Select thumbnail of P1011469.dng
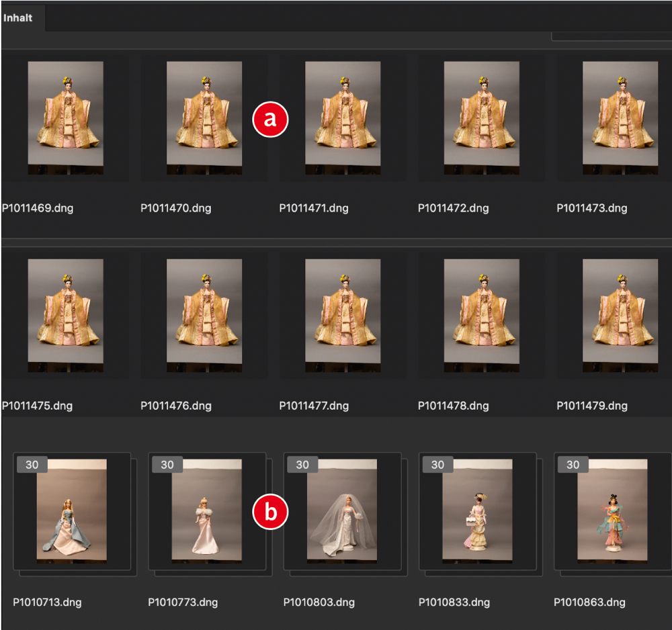This screenshot has height=630, width=672. pos(66,118)
